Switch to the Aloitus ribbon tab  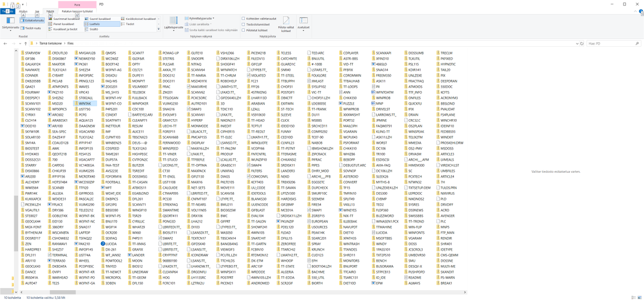tap(23, 11)
